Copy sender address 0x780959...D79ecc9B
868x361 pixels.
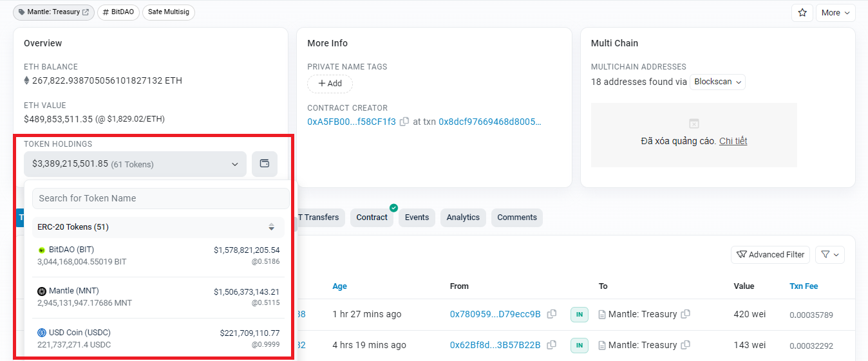[552, 314]
